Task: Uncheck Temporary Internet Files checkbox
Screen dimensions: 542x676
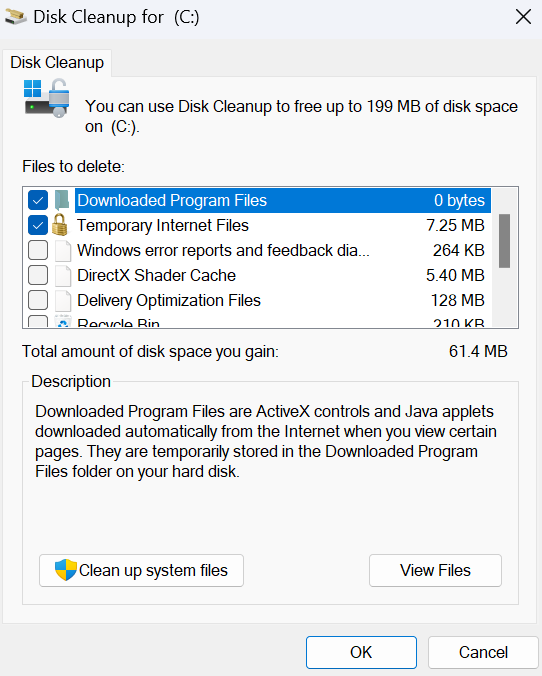Action: [38, 225]
